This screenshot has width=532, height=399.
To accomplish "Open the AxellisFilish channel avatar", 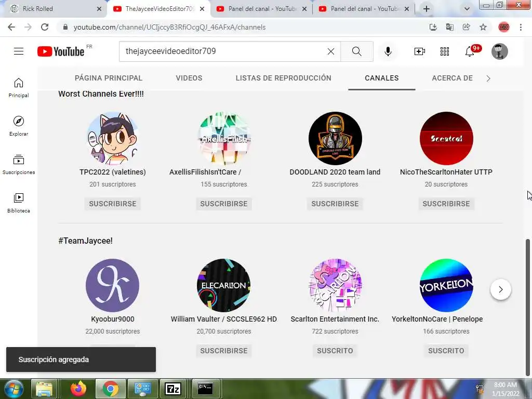I will coord(223,138).
